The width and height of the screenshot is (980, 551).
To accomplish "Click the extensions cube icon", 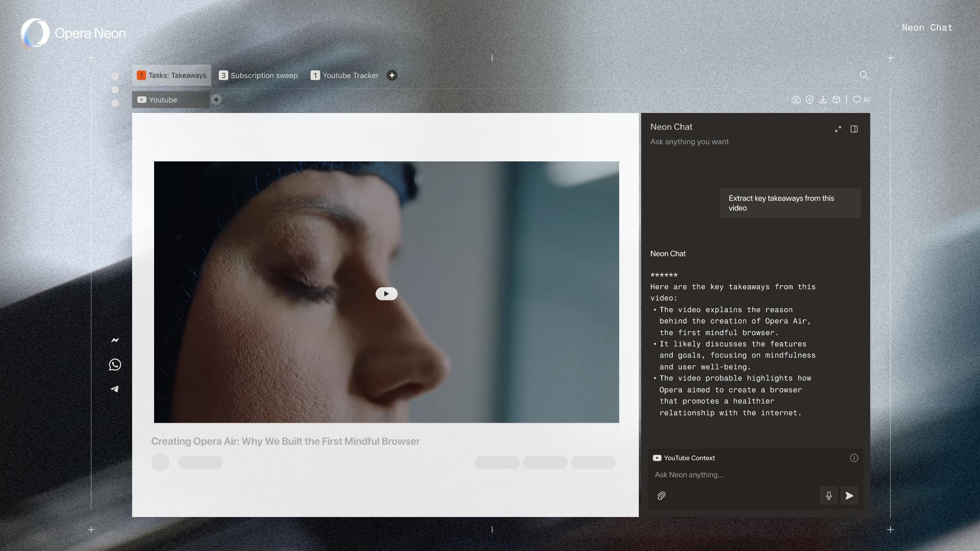I will pyautogui.click(x=836, y=100).
